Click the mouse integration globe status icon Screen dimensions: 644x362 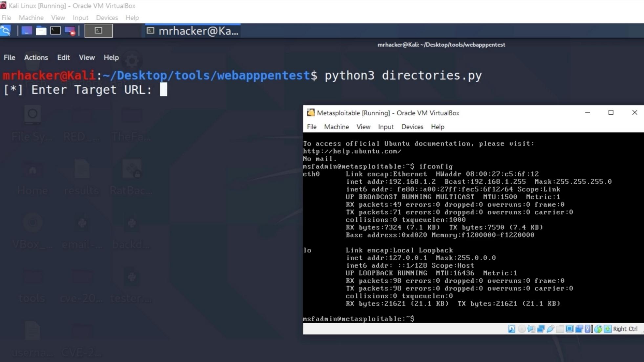598,329
